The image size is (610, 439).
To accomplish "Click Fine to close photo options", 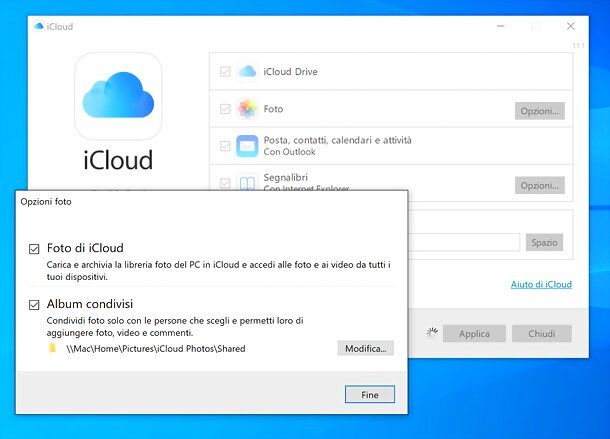I will coord(370,394).
